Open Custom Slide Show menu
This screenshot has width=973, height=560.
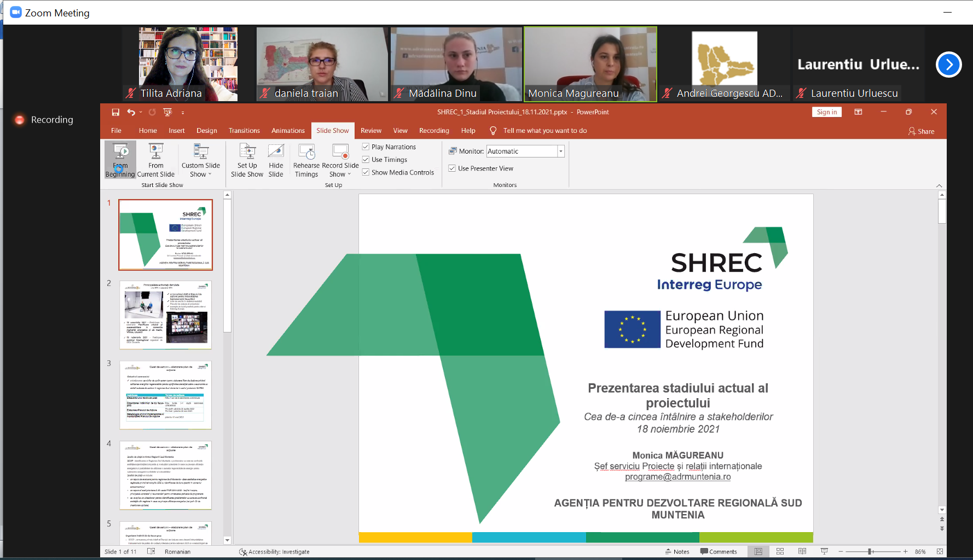[x=201, y=160]
